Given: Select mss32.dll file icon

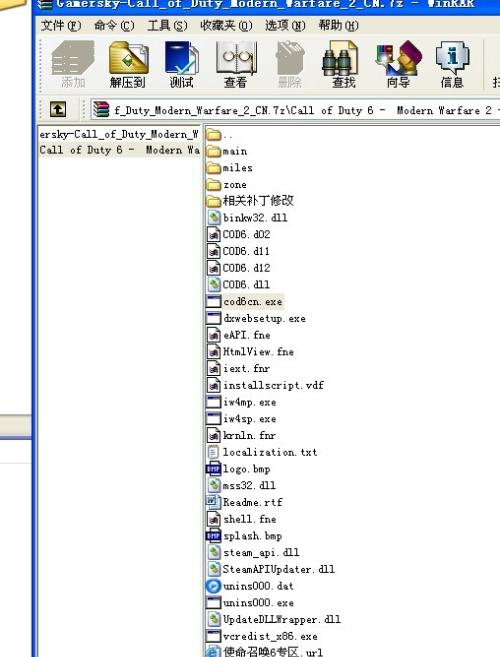Looking at the screenshot, I should (x=214, y=486).
